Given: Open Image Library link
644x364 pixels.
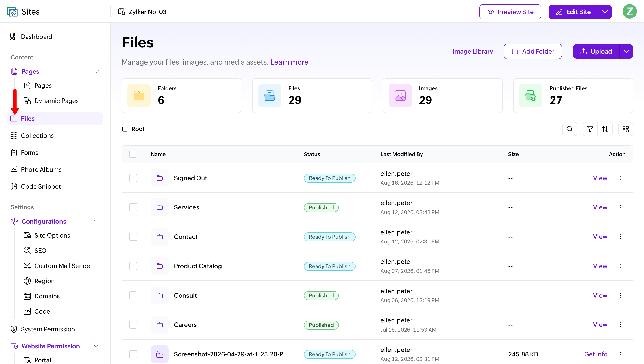Looking at the screenshot, I should (x=472, y=51).
